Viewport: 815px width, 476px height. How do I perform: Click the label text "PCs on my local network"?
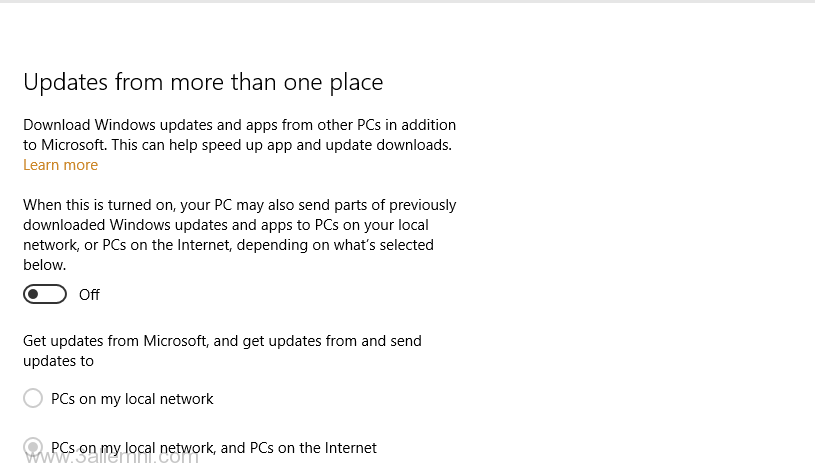point(132,399)
